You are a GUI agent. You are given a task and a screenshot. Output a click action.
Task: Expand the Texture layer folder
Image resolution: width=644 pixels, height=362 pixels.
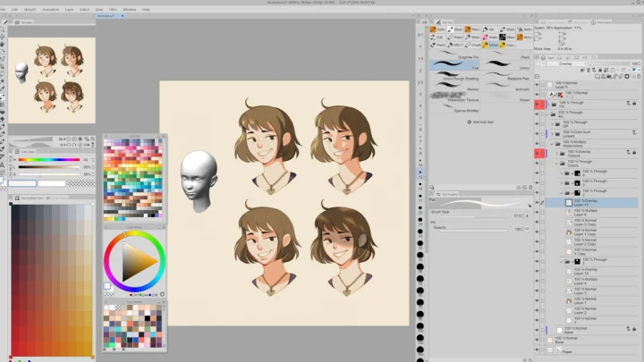pos(557,154)
